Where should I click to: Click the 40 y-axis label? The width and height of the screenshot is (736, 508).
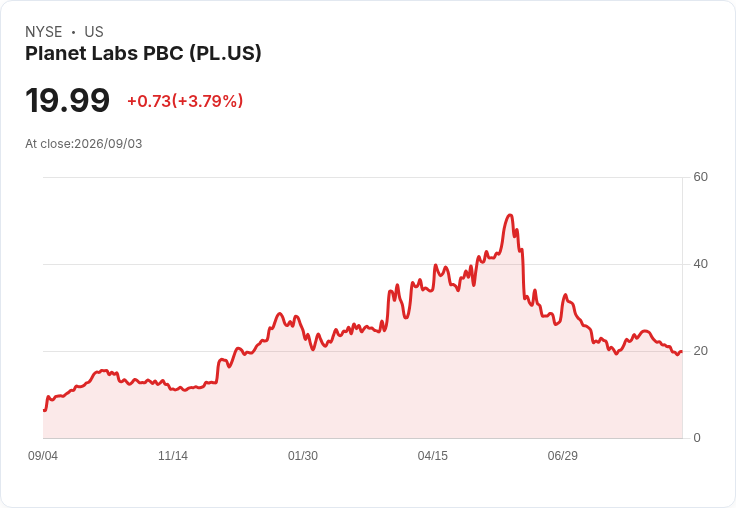tap(700, 264)
